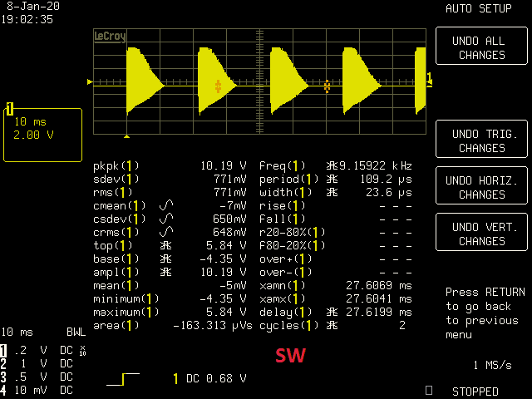This screenshot has width=532, height=399.
Task: Click the trigger position arrow below grid
Action: tap(126, 136)
